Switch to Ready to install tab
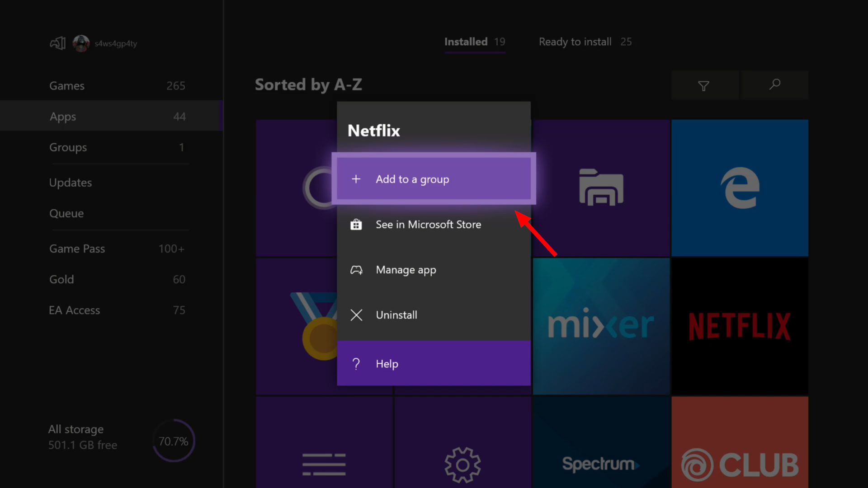 tap(585, 42)
